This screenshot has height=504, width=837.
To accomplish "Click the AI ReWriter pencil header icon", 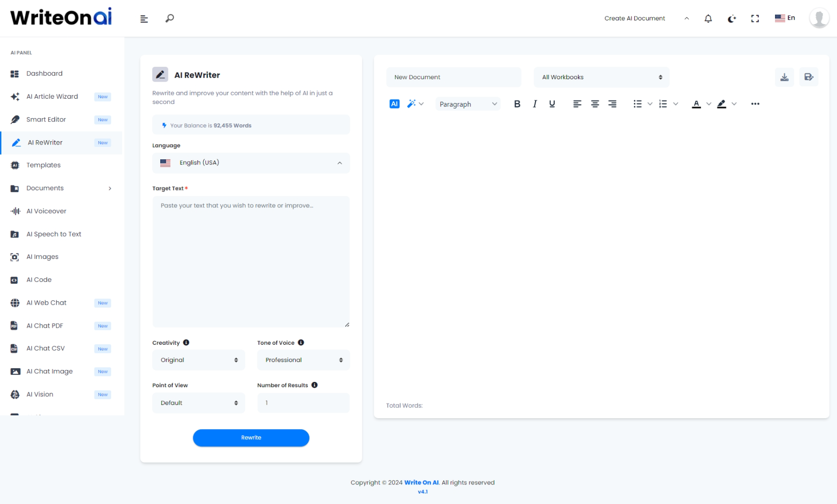I will (160, 74).
